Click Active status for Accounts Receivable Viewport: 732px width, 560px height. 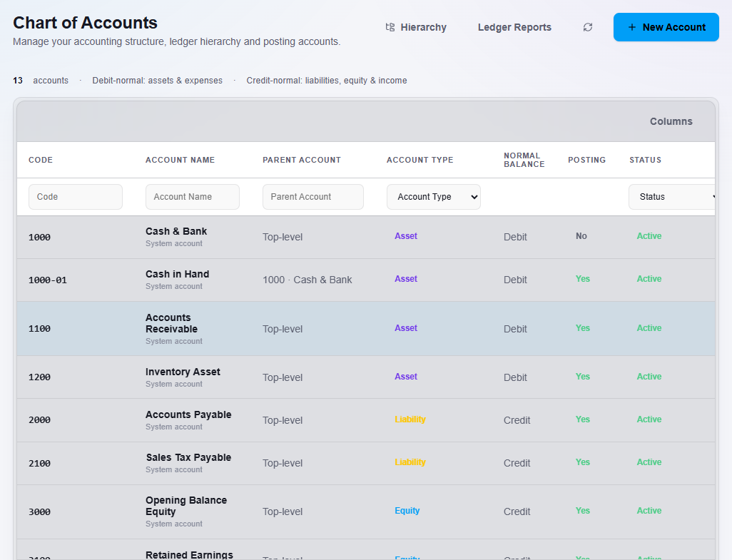[649, 329]
